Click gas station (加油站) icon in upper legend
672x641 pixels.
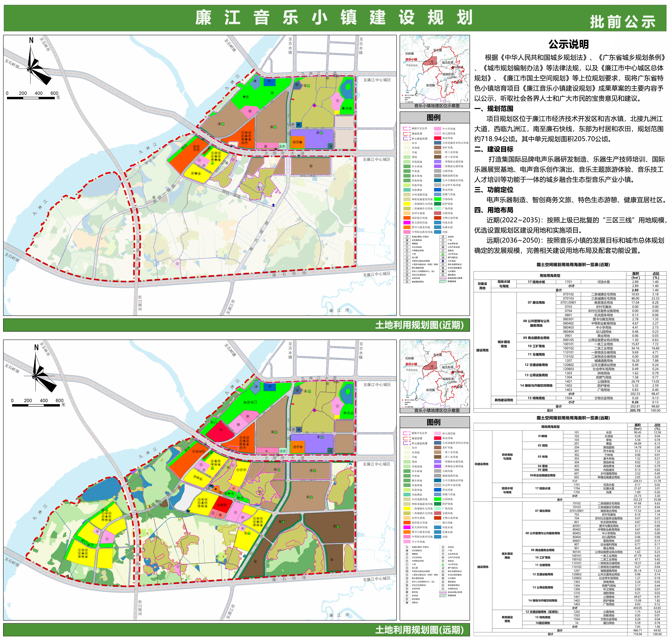tap(443, 237)
